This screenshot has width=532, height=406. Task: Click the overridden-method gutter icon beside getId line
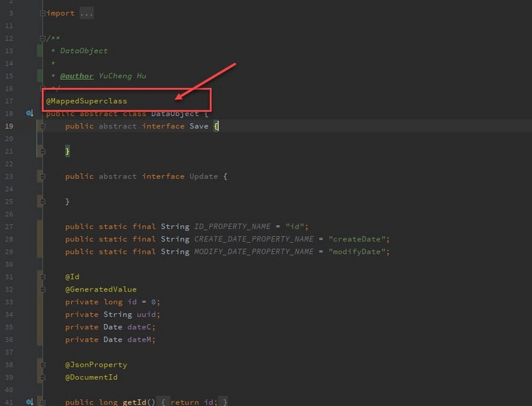pos(29,402)
